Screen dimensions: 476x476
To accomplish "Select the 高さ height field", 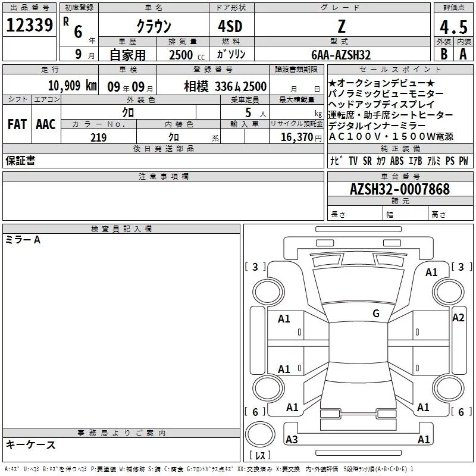I will coord(451,213).
